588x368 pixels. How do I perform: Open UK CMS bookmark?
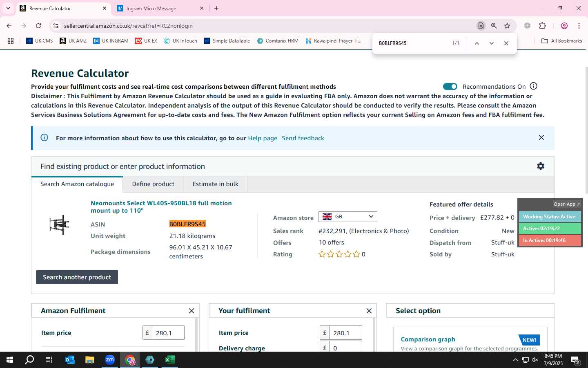[x=40, y=41]
